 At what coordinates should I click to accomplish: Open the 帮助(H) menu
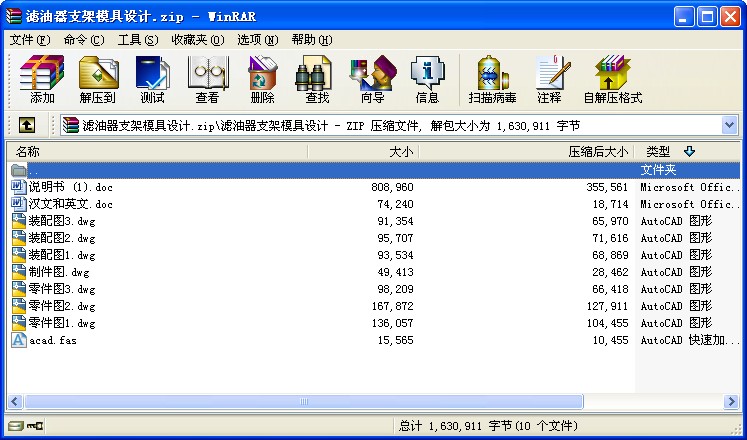coord(312,40)
